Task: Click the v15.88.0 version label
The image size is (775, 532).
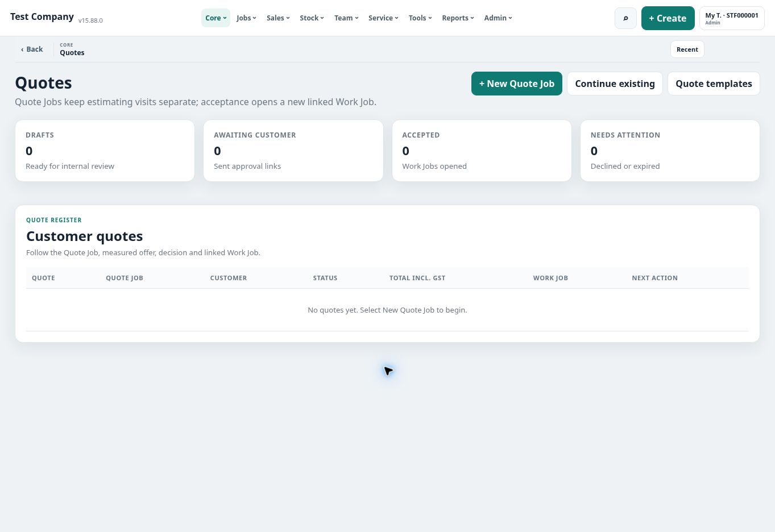Action: [x=90, y=20]
